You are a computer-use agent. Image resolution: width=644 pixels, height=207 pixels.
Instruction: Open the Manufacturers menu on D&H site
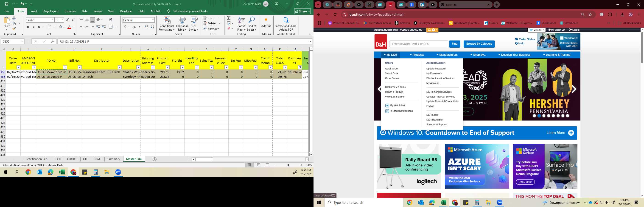[x=447, y=55]
